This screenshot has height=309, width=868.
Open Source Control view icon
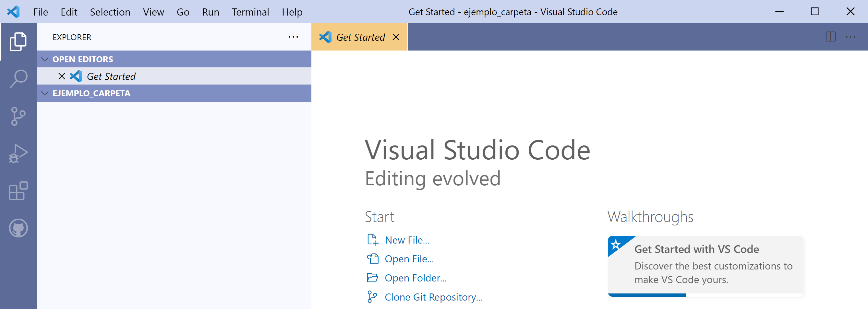coord(18,117)
